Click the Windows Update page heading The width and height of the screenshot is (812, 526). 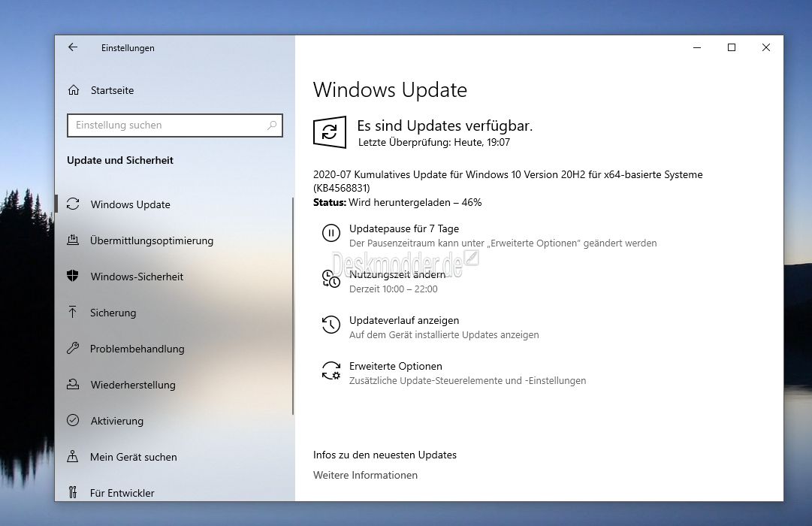[x=390, y=89]
